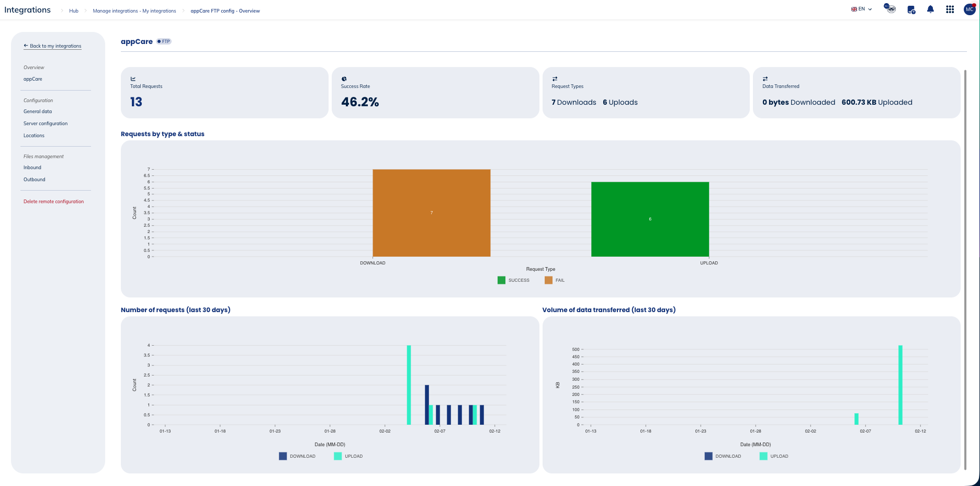Click the Total Requests line chart icon
The image size is (980, 486).
(133, 79)
